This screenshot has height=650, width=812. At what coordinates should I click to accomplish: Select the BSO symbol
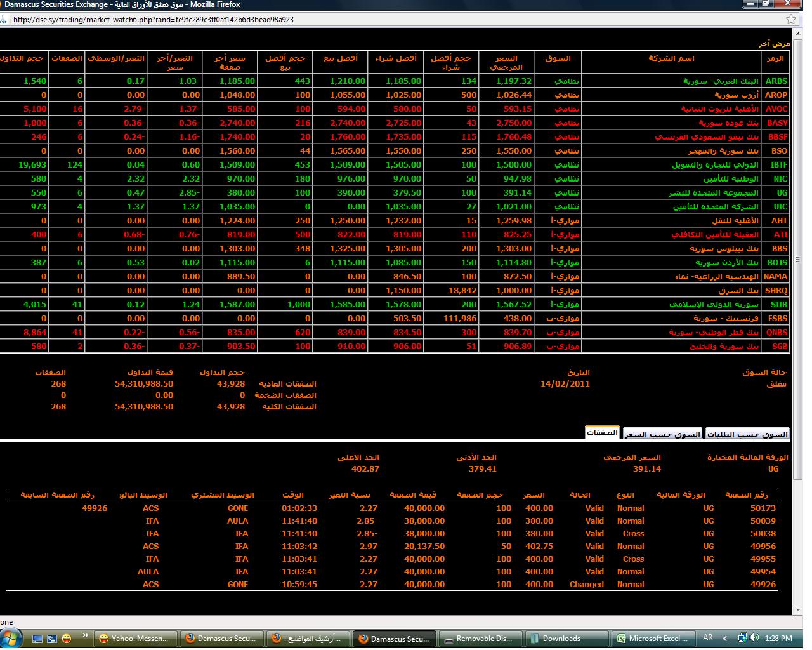point(779,151)
